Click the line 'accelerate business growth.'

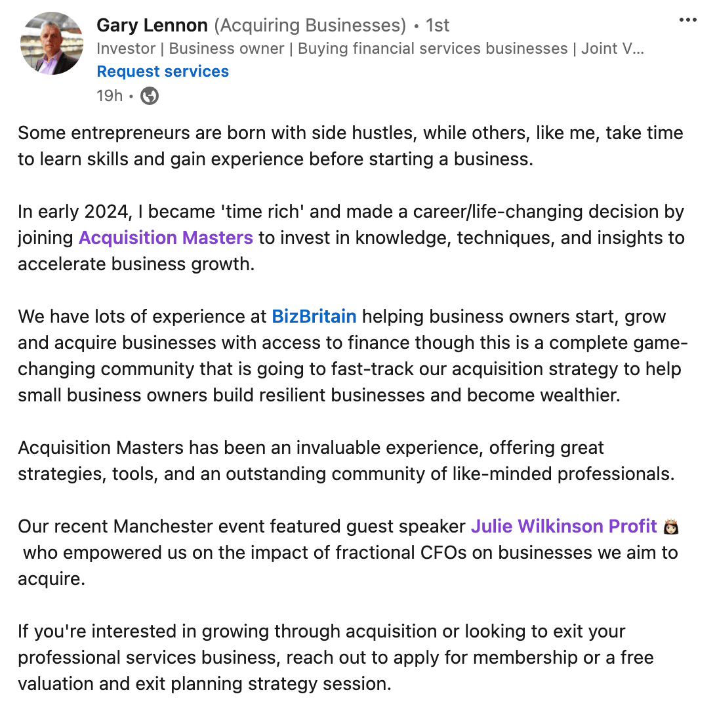click(x=136, y=264)
